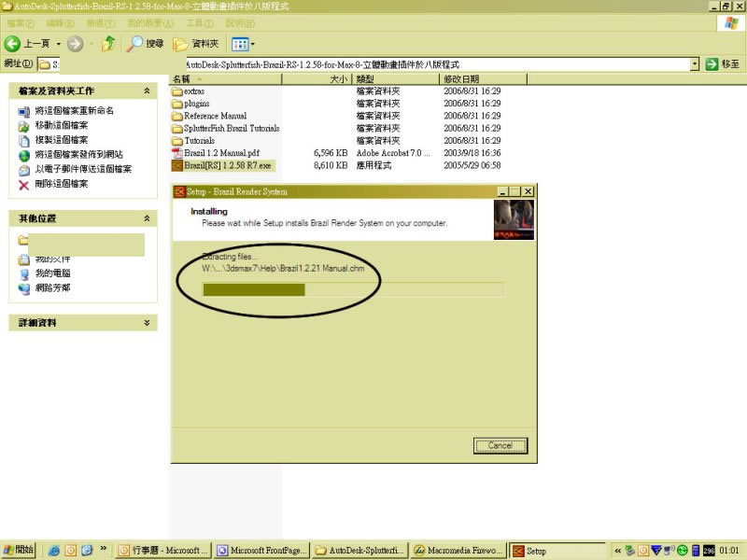Switch to AutoDesk-Splutterfi... taskbar window
747x560 pixels.
[x=360, y=551]
